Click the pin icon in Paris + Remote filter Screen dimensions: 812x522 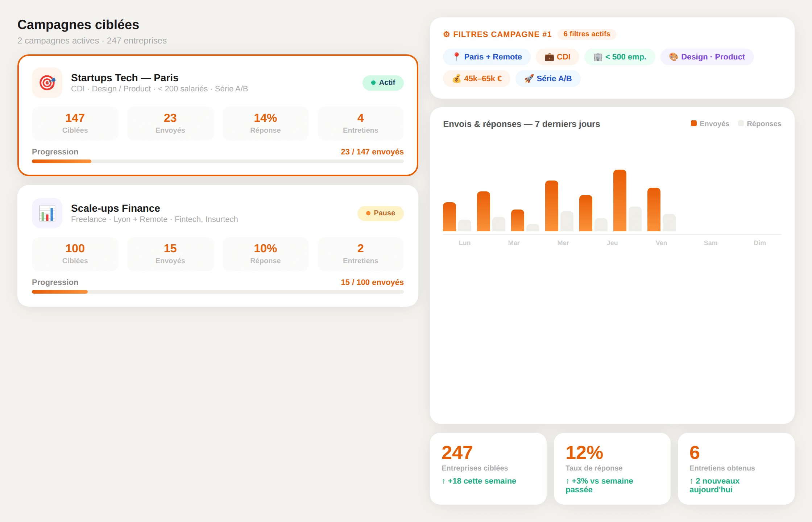click(456, 57)
